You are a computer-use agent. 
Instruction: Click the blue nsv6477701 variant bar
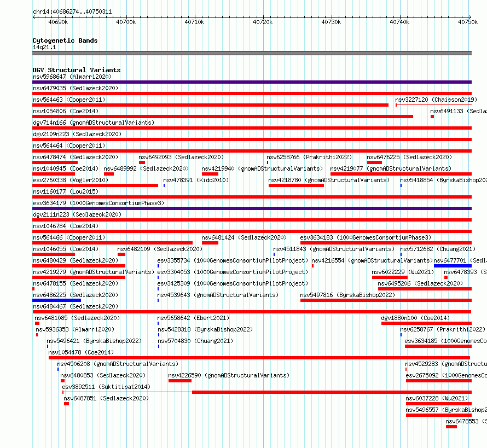[x=453, y=266]
